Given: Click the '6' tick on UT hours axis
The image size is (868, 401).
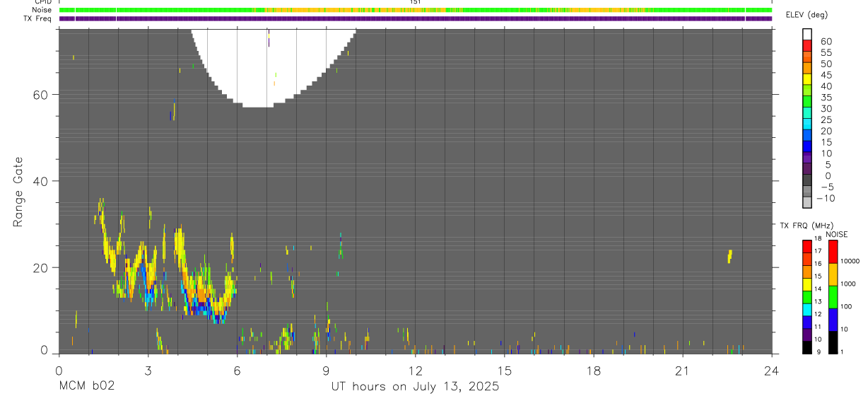Looking at the screenshot, I should pos(237,370).
